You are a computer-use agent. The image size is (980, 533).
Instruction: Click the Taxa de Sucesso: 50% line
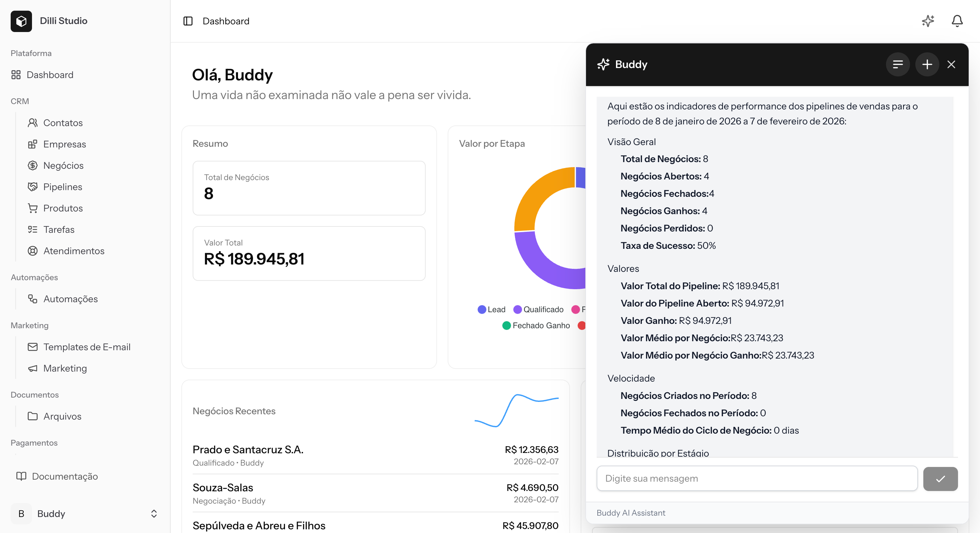pyautogui.click(x=668, y=245)
